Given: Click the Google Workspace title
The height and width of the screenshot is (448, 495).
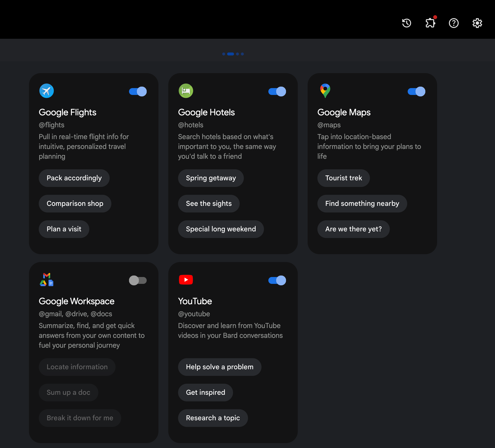Looking at the screenshot, I should (77, 301).
